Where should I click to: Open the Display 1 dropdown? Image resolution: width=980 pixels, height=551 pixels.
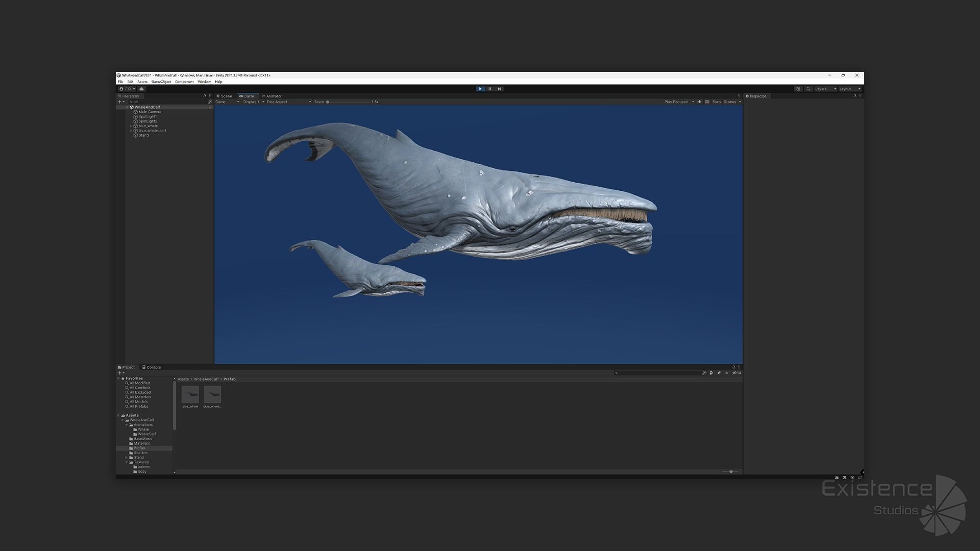point(254,102)
